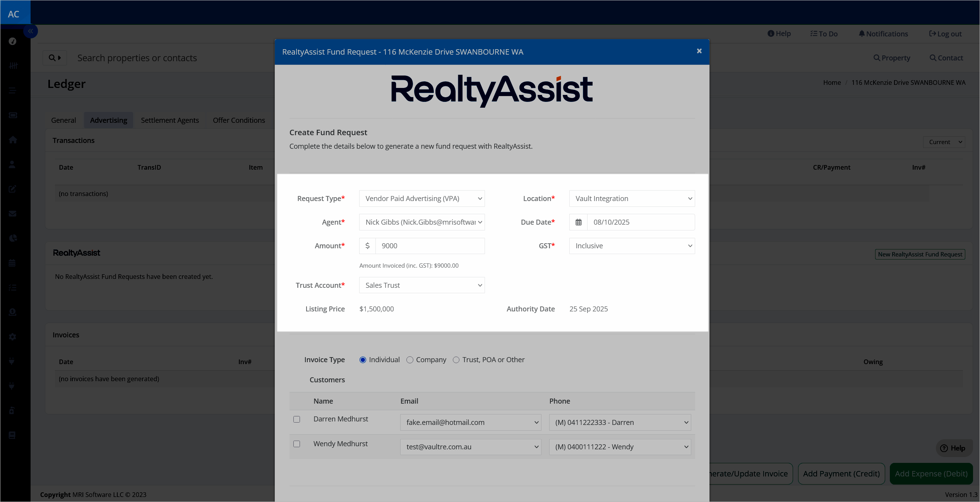This screenshot has width=980, height=502.
Task: Open Wendy's email dropdown
Action: 471,447
